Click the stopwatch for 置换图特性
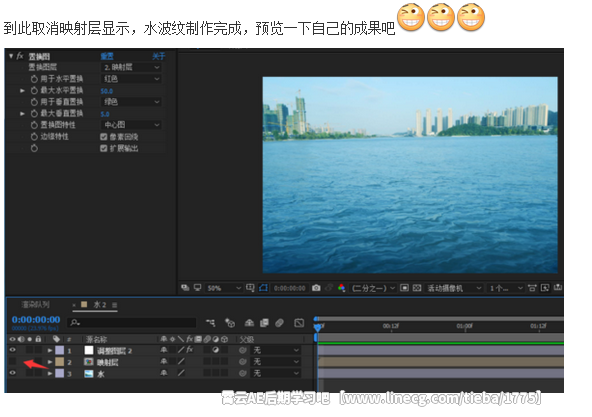Viewport: 592px width, 417px height. click(34, 125)
